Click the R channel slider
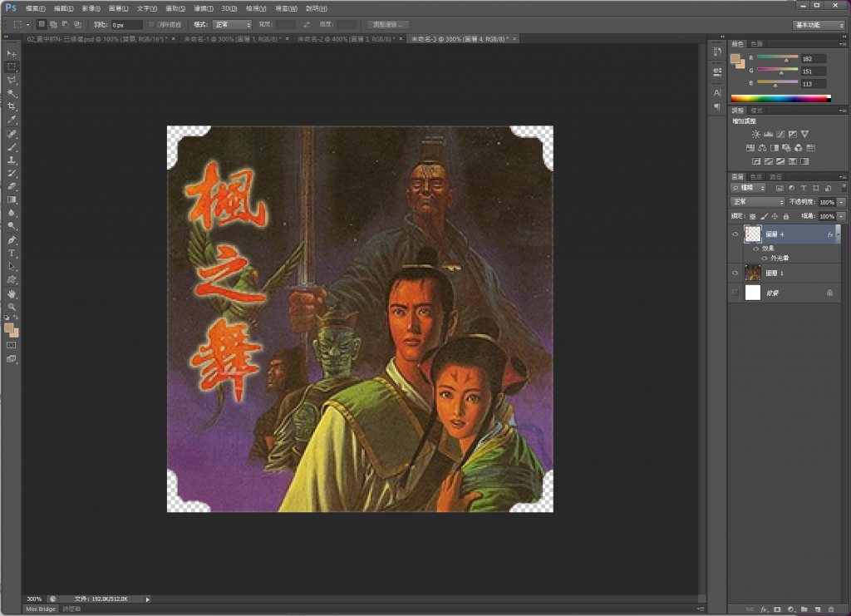The height and width of the screenshot is (616, 851). [777, 57]
